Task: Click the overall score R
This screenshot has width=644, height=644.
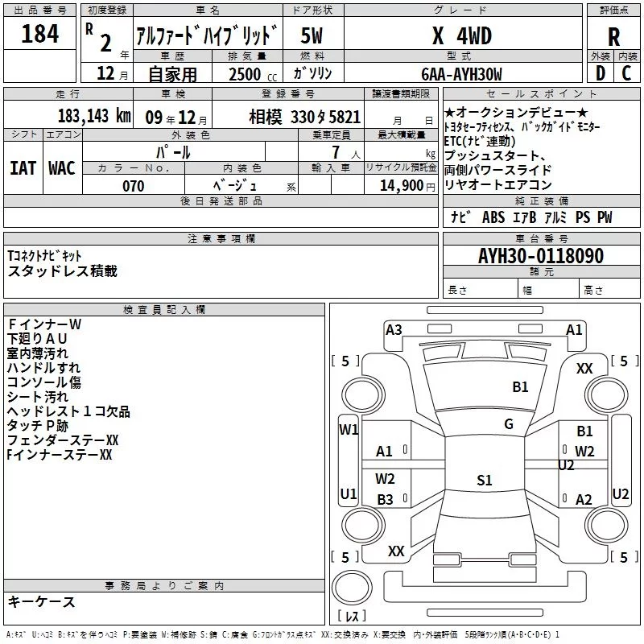Action: pos(613,37)
